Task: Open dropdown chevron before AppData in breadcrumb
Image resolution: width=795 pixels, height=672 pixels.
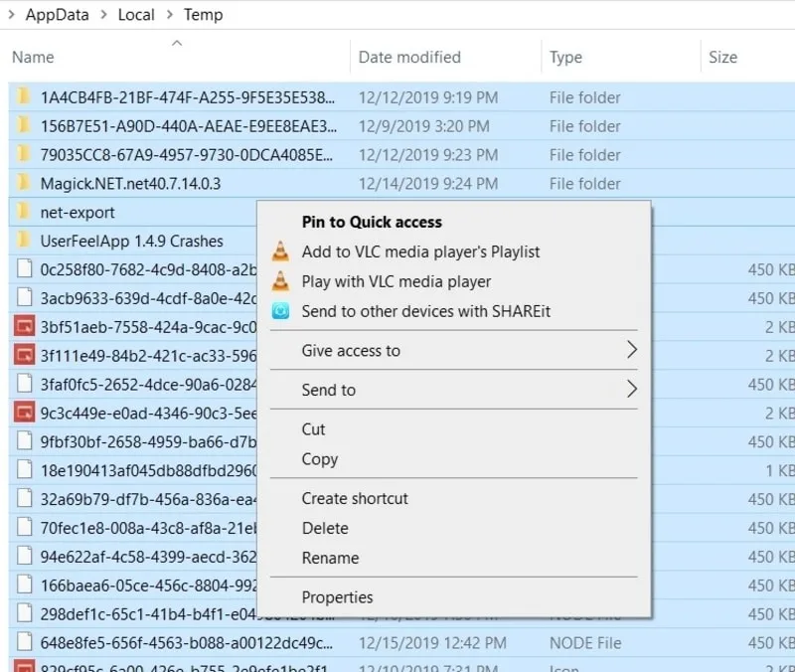Action: [11, 15]
